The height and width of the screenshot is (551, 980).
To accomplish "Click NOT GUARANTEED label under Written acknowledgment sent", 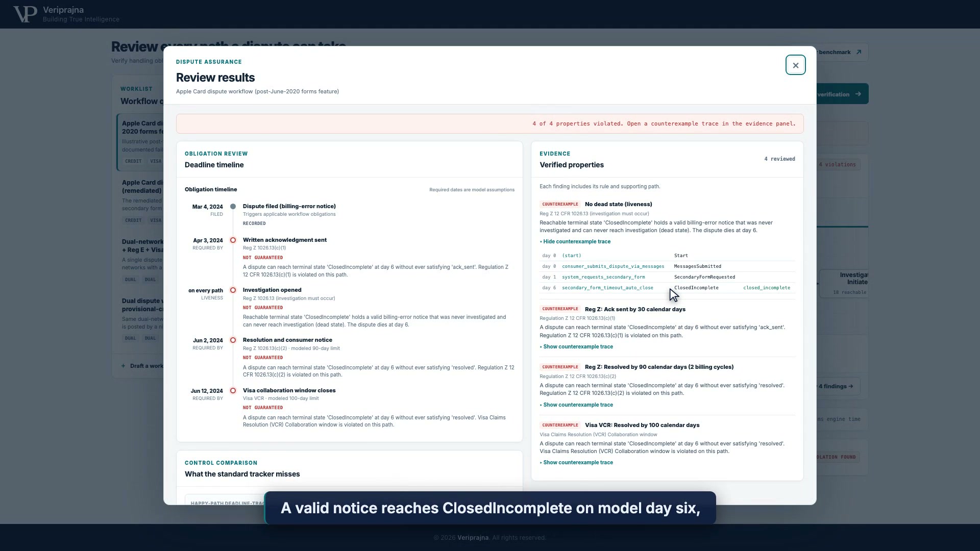I will coord(262,258).
